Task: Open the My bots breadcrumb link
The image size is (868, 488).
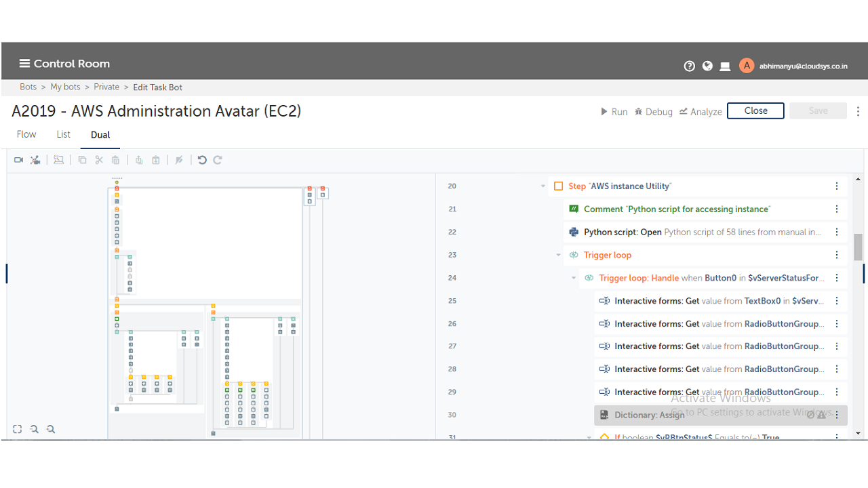Action: (x=65, y=87)
